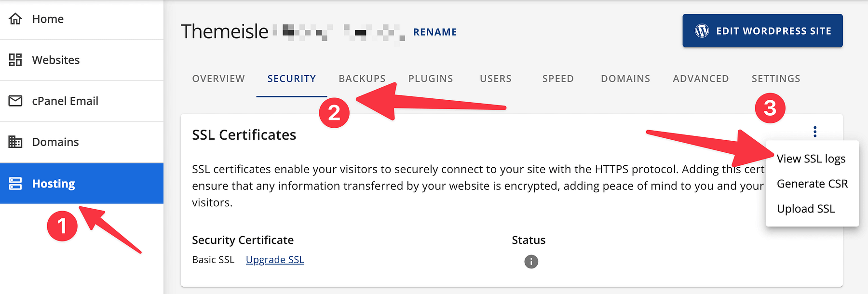The height and width of the screenshot is (294, 868).
Task: Open the Settings tab
Action: coord(775,78)
